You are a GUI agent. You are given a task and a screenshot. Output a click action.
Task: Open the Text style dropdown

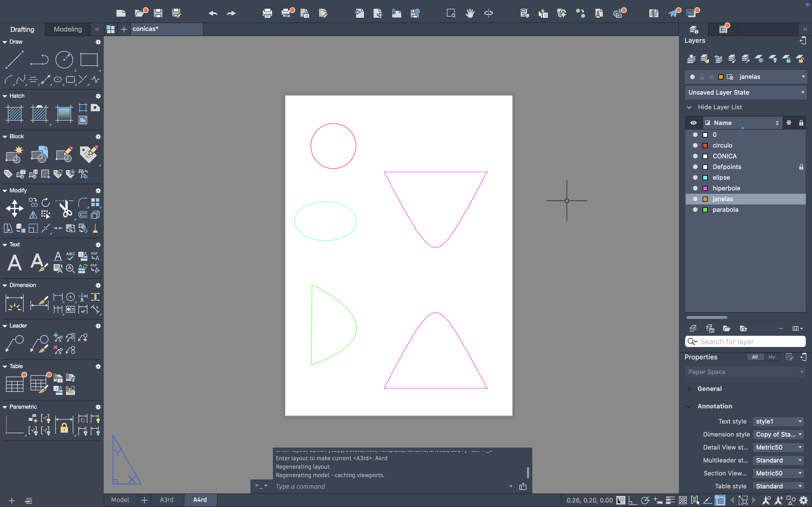778,421
